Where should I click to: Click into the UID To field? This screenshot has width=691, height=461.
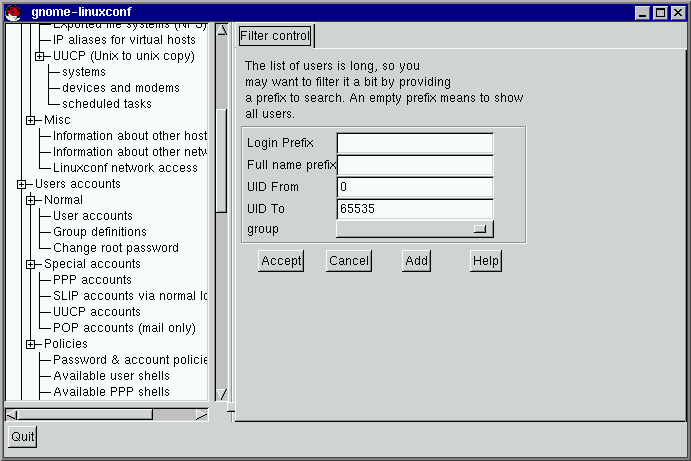tap(415, 208)
